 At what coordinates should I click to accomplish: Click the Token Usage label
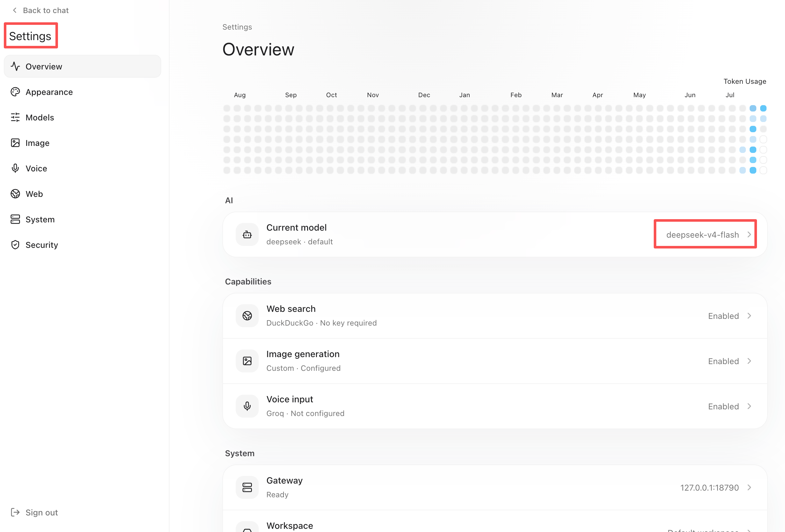click(x=745, y=81)
